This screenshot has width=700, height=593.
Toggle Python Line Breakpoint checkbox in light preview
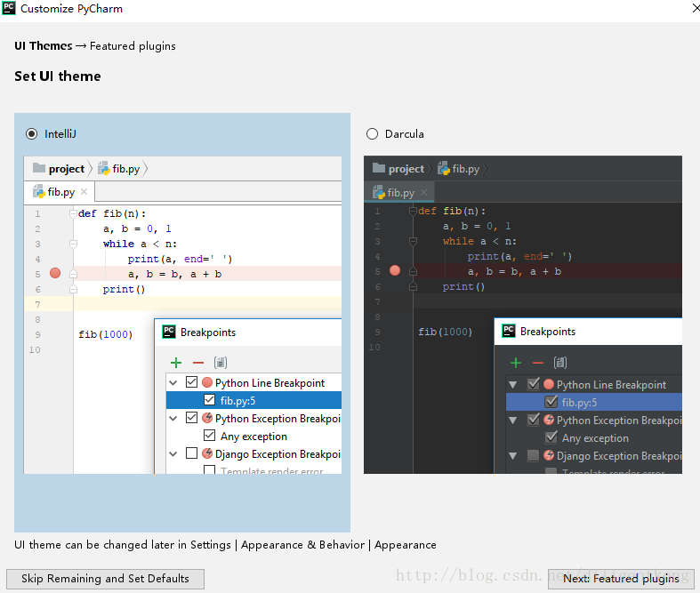(192, 383)
